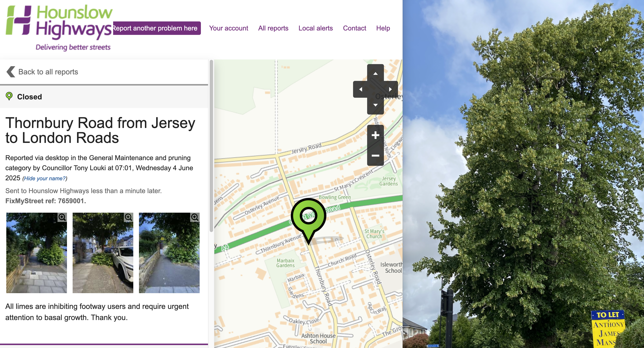The image size is (644, 348).
Task: Click the Hide your name link
Action: pyautogui.click(x=45, y=178)
